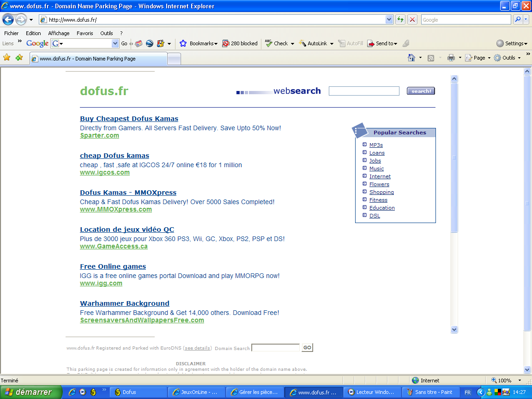
Task: Click the Send to toolbar button
Action: 382,43
